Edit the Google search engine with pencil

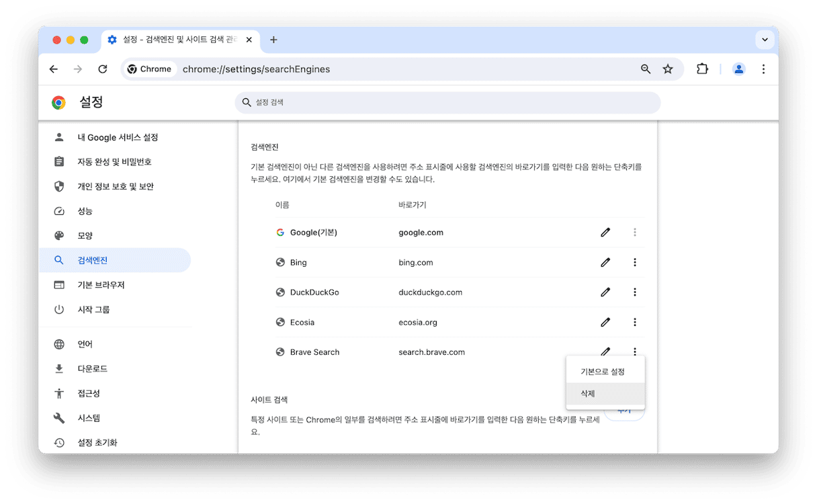(605, 233)
